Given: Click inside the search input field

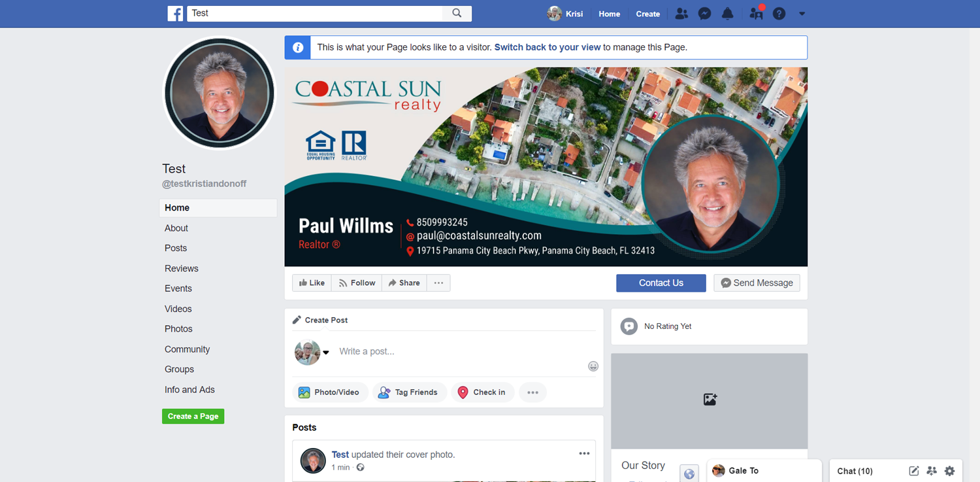Looking at the screenshot, I should click(314, 13).
